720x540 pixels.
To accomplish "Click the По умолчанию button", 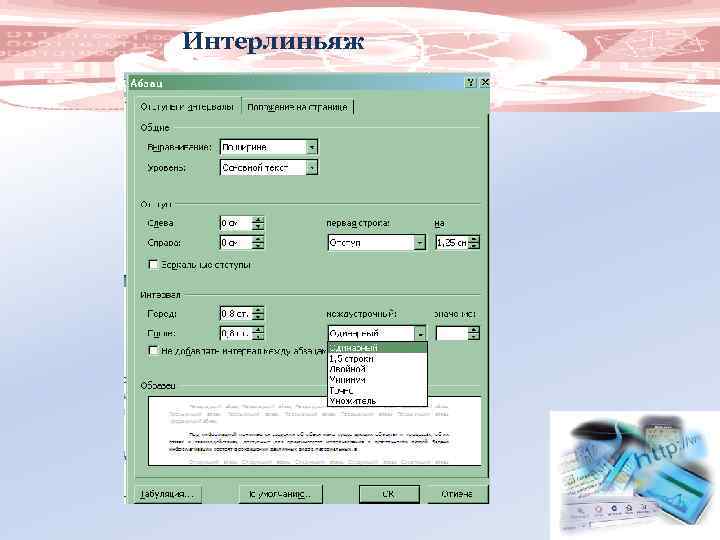I will tap(280, 494).
